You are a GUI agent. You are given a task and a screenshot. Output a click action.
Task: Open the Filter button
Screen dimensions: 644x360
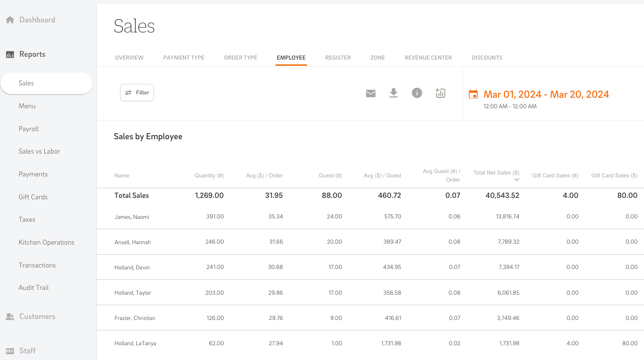click(137, 93)
